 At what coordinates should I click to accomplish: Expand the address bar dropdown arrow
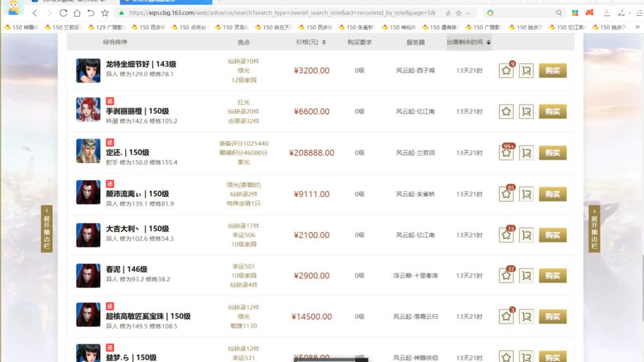point(468,13)
